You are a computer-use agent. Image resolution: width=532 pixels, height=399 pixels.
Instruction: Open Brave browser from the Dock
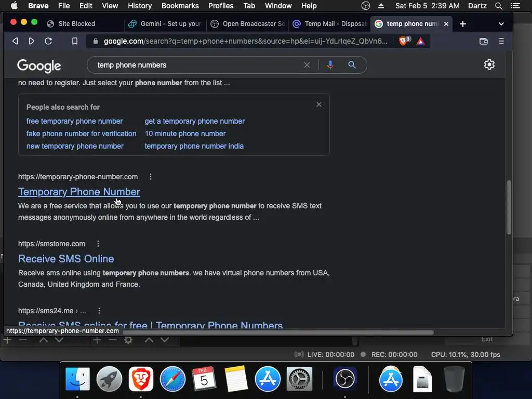141,379
